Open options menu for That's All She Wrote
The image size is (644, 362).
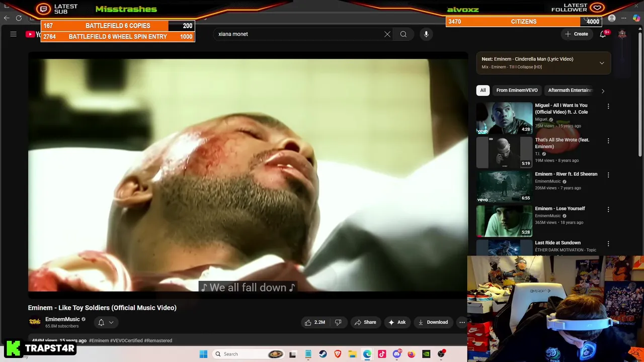[x=608, y=141]
